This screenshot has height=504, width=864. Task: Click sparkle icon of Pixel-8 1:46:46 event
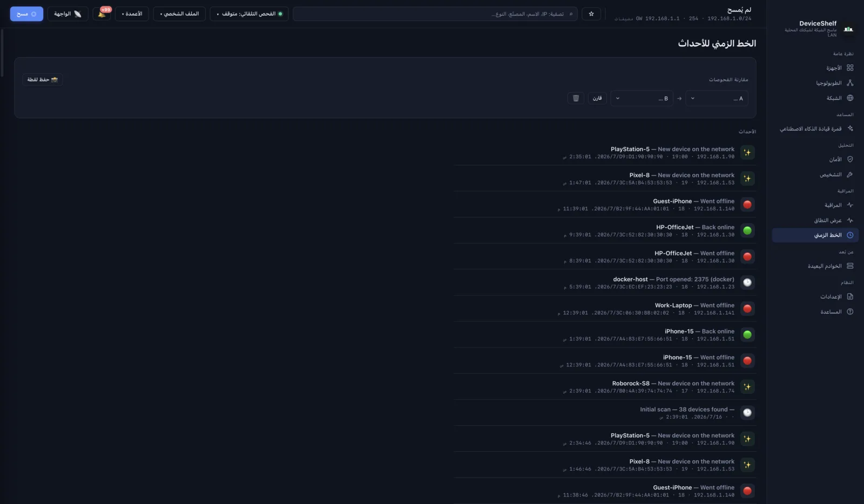747,465
